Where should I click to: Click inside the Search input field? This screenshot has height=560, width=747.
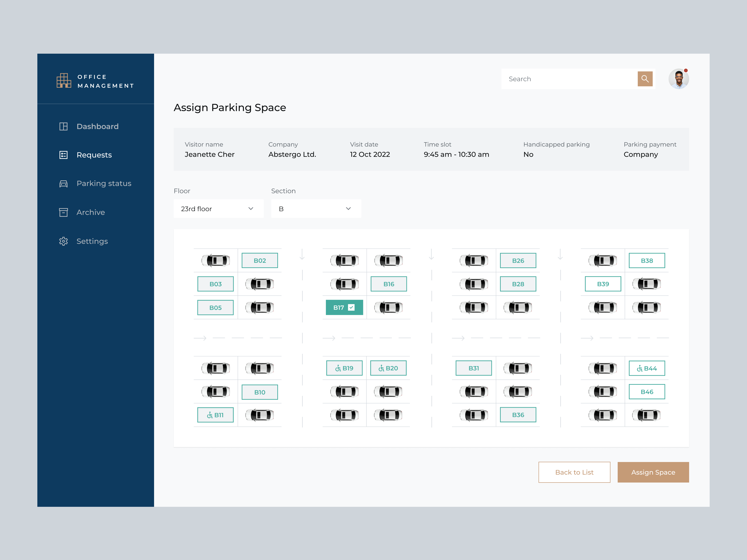coord(557,79)
